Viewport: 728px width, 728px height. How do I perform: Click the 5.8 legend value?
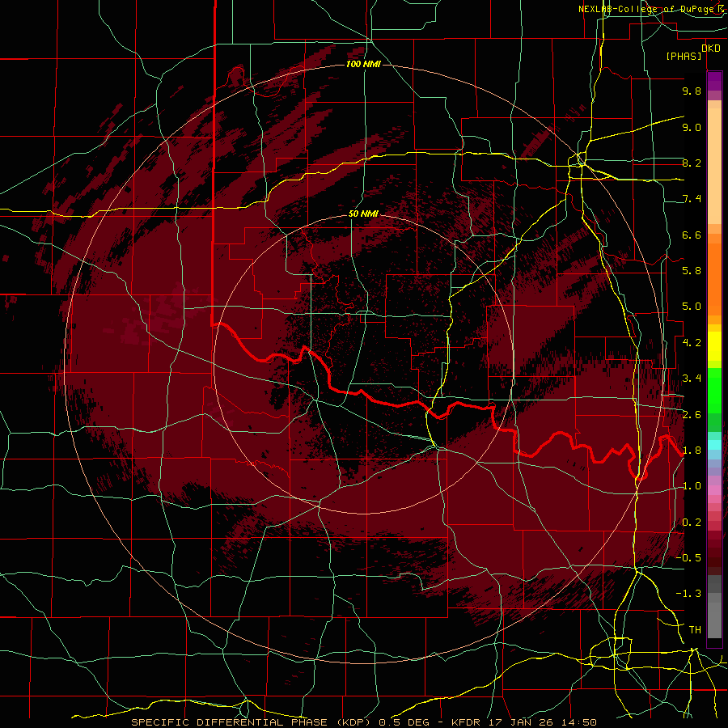point(692,271)
